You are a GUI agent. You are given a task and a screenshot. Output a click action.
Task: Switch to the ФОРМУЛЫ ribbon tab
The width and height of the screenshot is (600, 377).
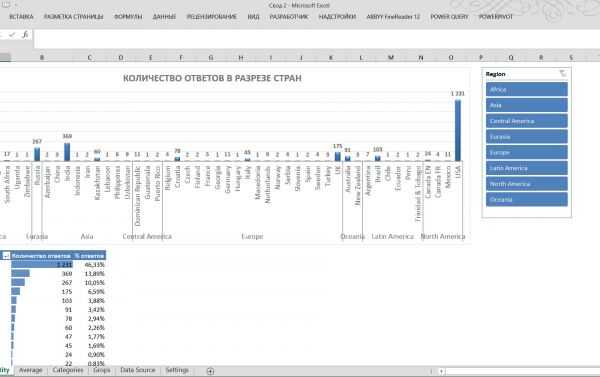click(x=128, y=17)
